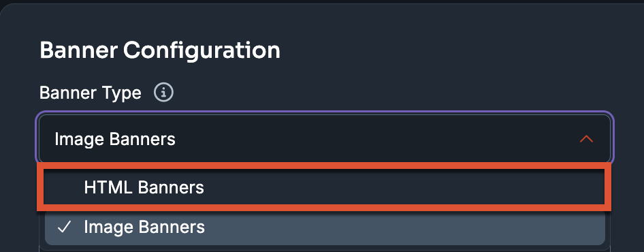
Task: Click the first option in the open list
Action: point(325,187)
